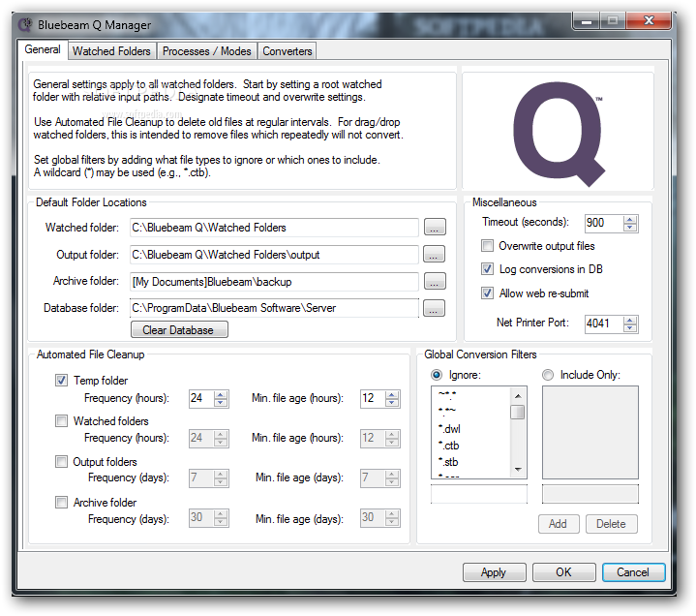This screenshot has width=696, height=616.
Task: Click the Cancel button
Action: (633, 572)
